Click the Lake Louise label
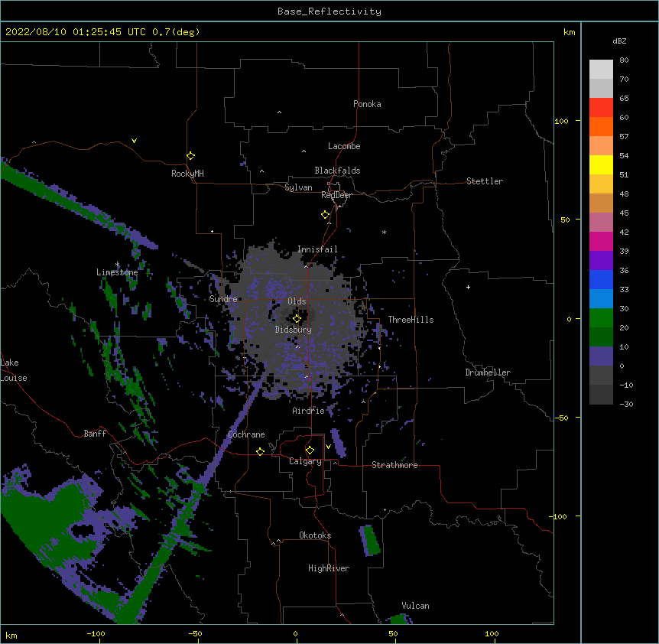 pyautogui.click(x=14, y=370)
